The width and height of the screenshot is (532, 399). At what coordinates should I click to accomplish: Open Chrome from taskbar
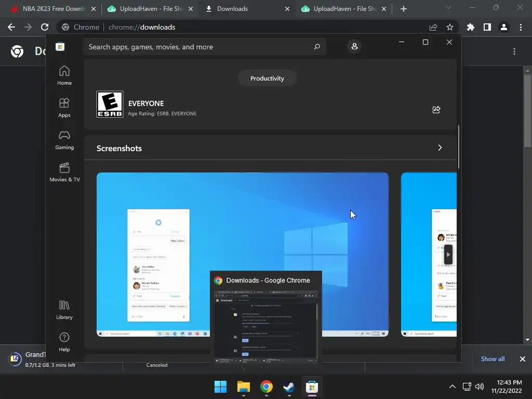267,387
